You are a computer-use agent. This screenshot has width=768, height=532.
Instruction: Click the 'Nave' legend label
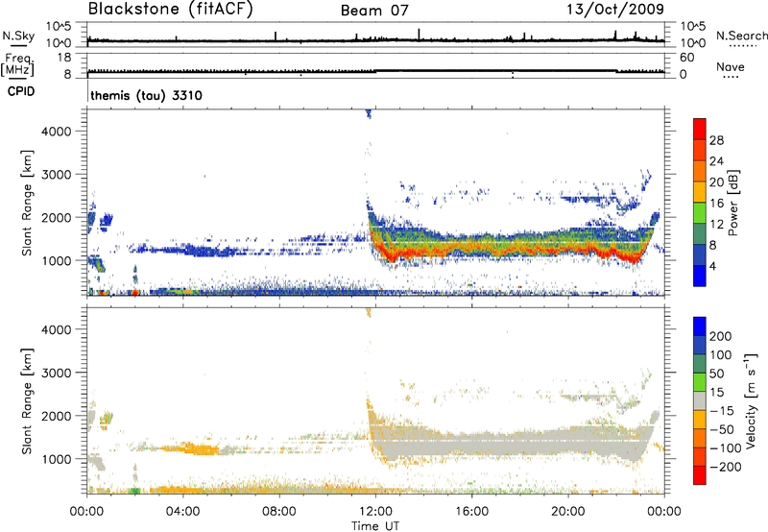731,66
